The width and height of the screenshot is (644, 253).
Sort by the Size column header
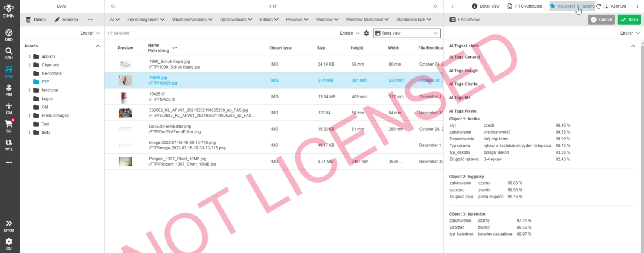click(x=321, y=48)
